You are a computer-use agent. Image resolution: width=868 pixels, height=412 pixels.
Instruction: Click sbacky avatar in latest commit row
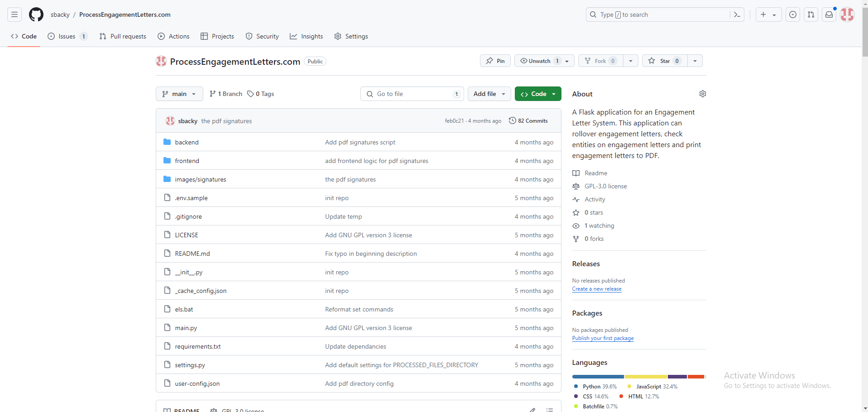[170, 121]
